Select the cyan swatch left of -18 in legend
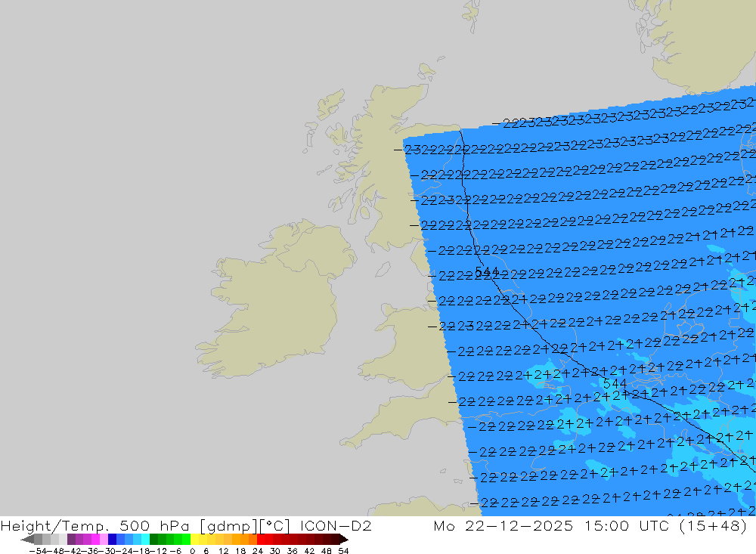The image size is (756, 554). [145, 539]
